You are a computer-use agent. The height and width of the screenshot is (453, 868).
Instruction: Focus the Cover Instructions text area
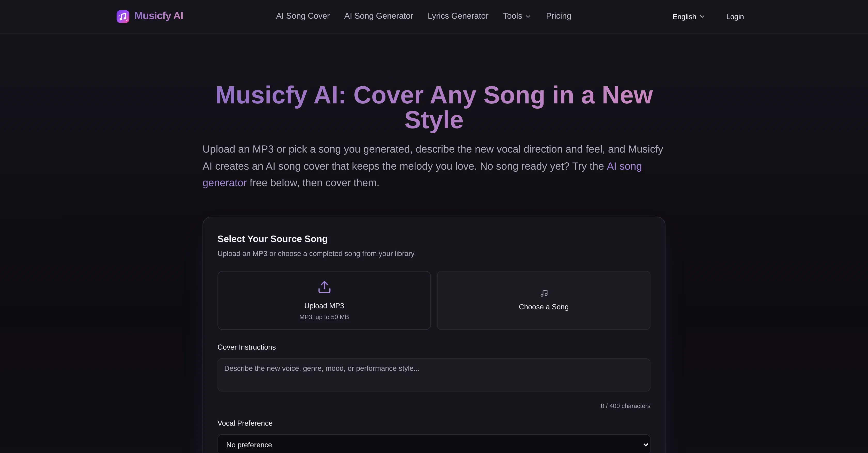click(x=434, y=375)
